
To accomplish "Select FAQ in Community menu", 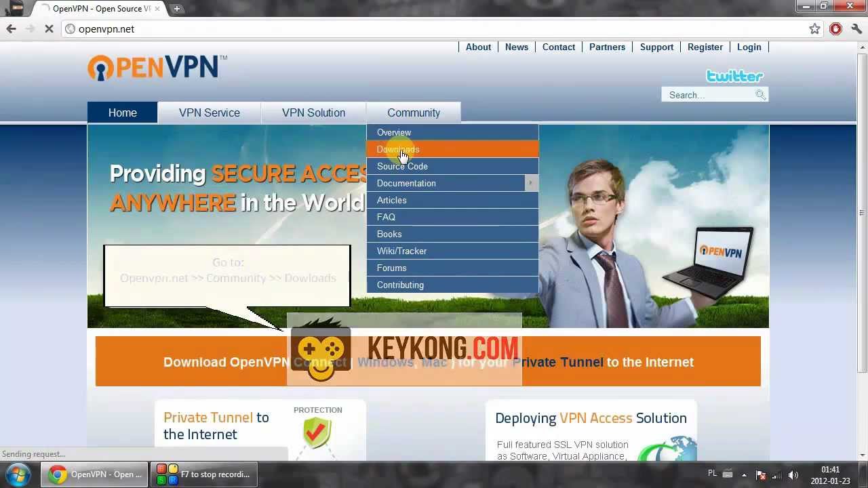I will coord(452,217).
